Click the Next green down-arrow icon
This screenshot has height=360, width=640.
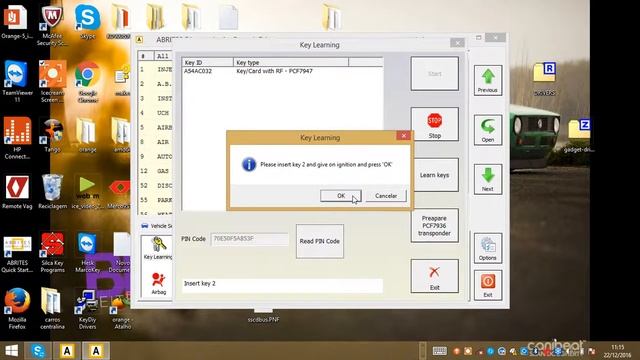(488, 180)
